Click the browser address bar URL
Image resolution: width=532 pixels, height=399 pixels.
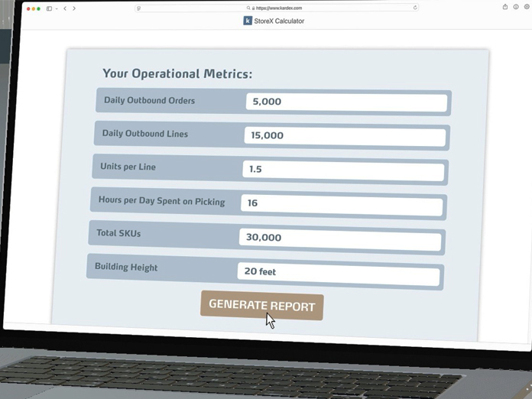pyautogui.click(x=279, y=8)
